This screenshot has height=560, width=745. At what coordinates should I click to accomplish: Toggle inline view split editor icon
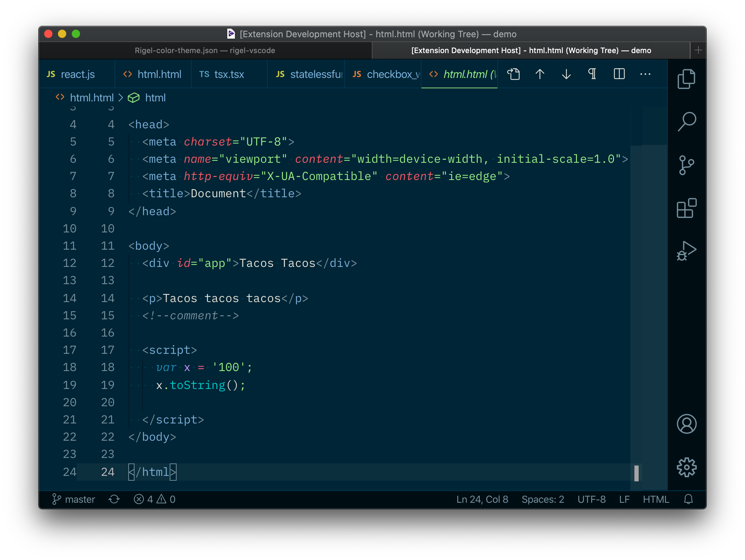coord(619,74)
